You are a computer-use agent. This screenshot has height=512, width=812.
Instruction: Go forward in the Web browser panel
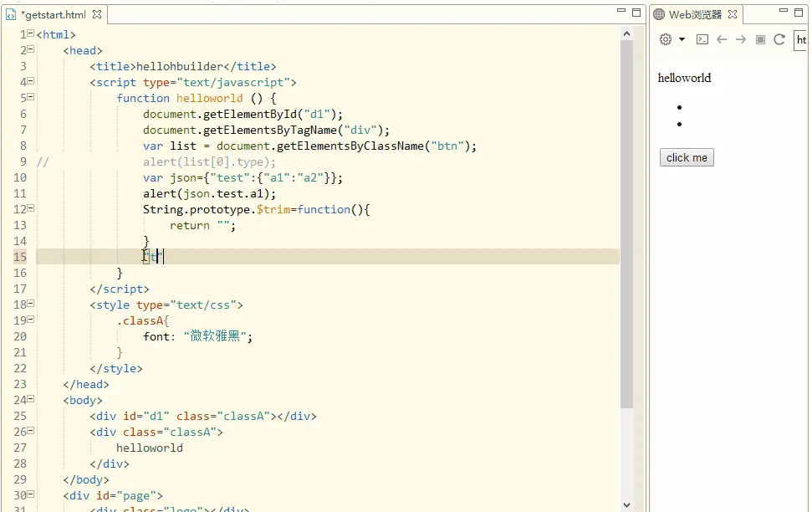tap(741, 39)
